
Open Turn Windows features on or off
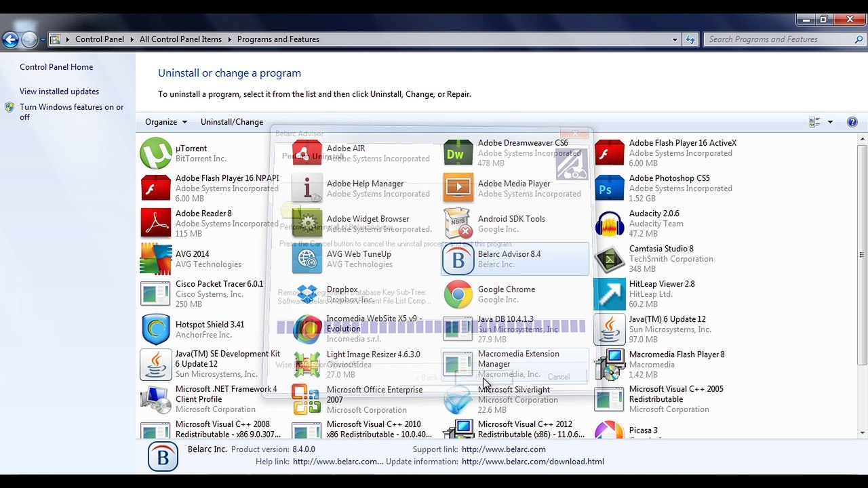(x=71, y=112)
